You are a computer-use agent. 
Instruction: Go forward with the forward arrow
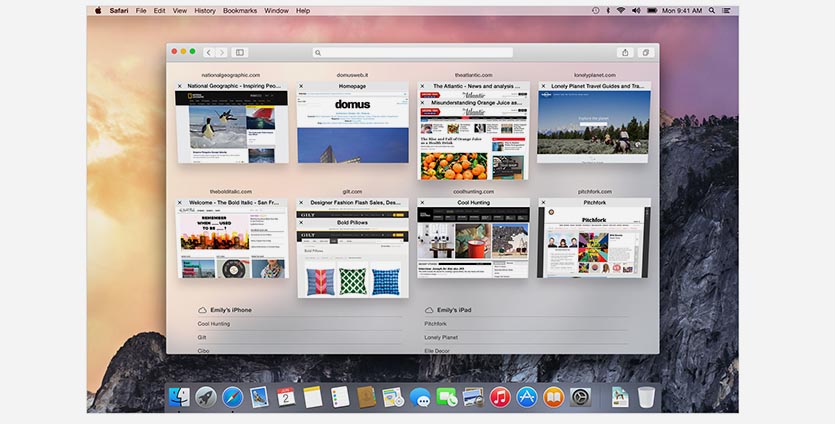coord(220,52)
